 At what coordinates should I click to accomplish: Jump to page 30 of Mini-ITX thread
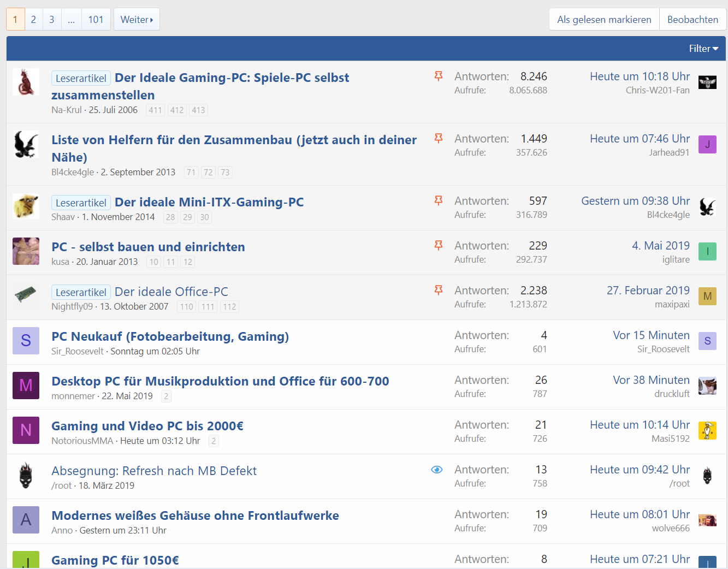pos(204,217)
